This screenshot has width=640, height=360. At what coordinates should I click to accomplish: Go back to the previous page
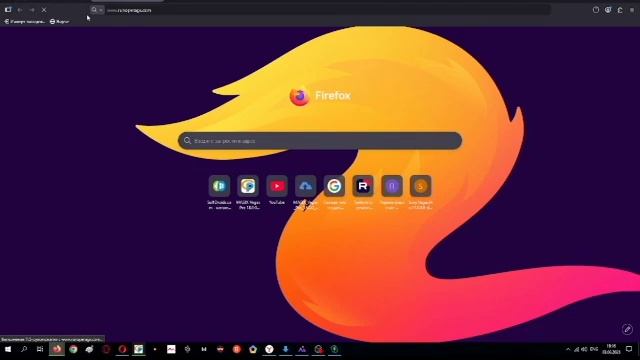point(20,10)
